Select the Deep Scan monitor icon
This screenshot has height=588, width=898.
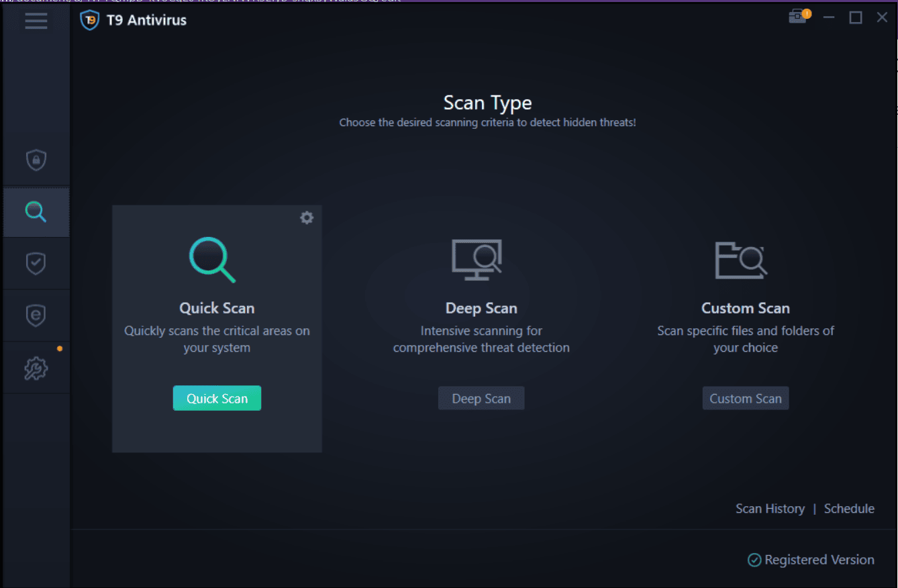(477, 260)
